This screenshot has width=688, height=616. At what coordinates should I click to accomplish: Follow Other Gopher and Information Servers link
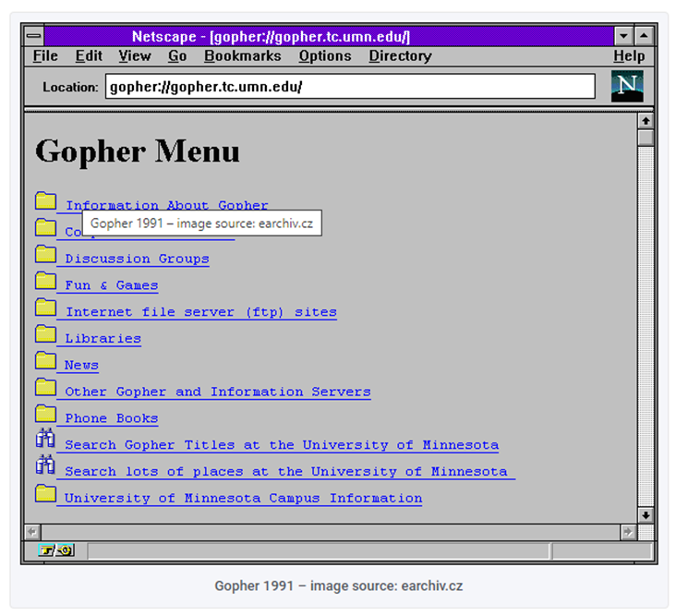tap(217, 393)
